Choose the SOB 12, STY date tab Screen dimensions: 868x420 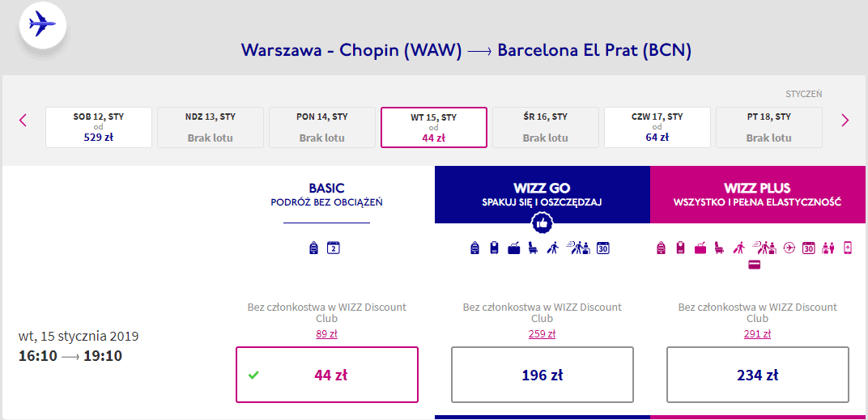(99, 127)
